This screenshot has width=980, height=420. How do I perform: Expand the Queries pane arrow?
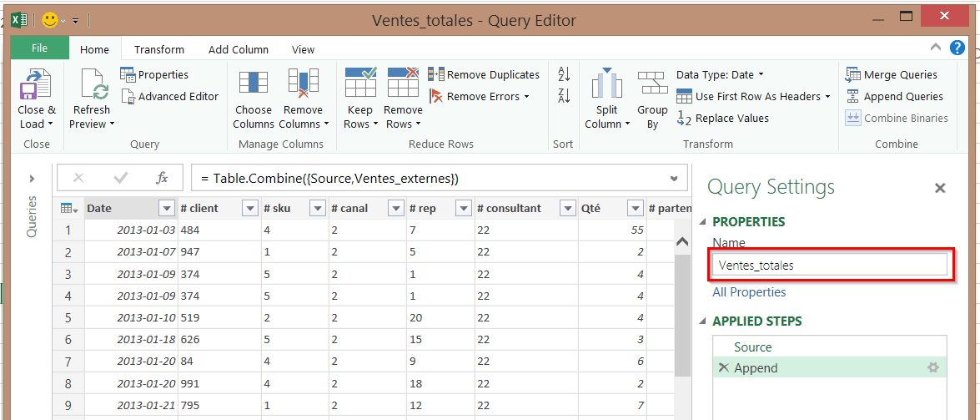pos(32,178)
